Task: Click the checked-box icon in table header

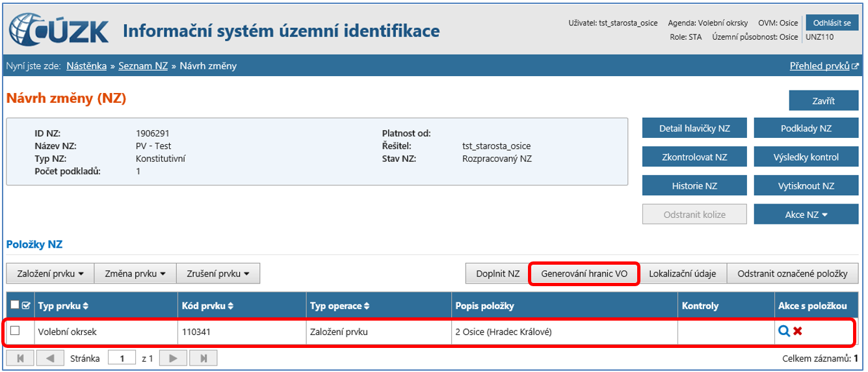Action: pyautogui.click(x=25, y=305)
